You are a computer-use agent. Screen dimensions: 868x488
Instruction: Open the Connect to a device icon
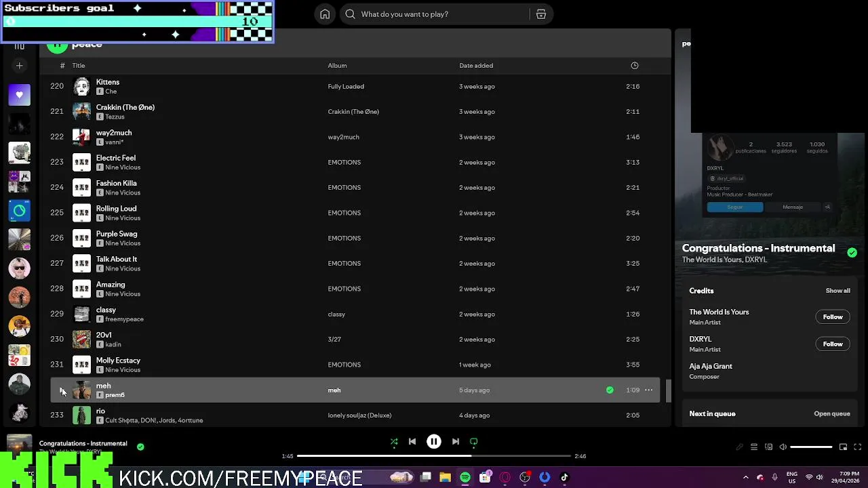[768, 447]
